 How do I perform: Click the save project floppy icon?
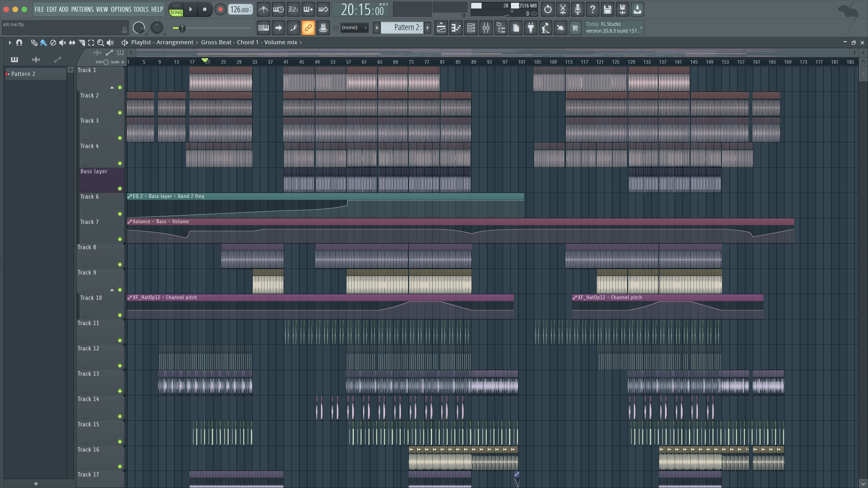coord(607,9)
